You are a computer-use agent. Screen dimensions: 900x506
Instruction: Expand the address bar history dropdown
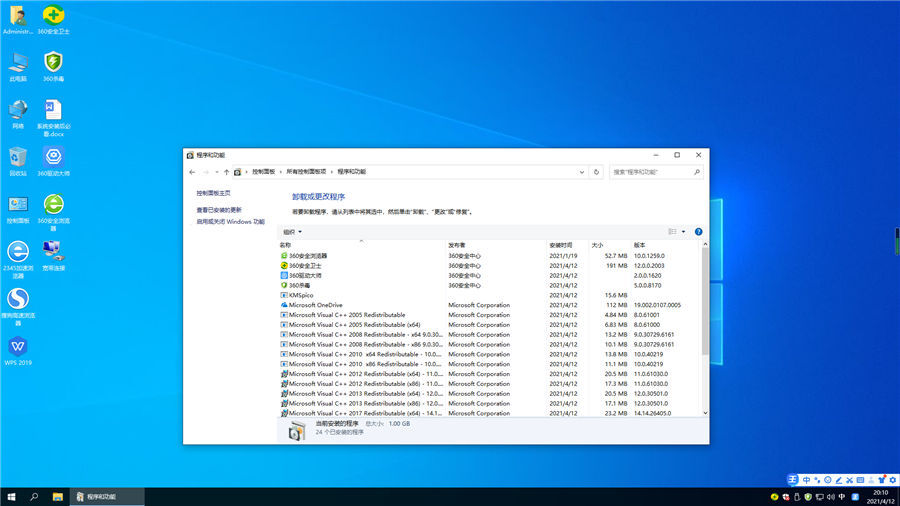581,172
